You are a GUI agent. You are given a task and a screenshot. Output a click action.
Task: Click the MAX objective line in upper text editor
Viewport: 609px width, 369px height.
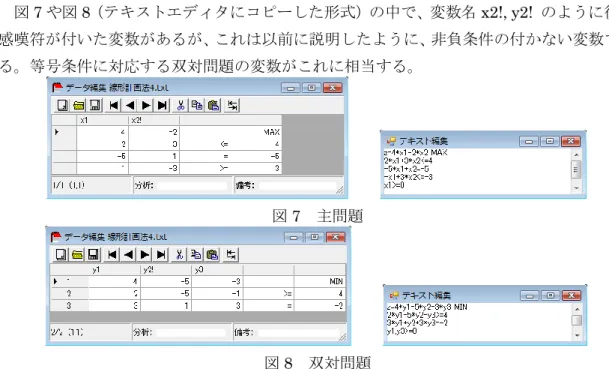point(416,153)
